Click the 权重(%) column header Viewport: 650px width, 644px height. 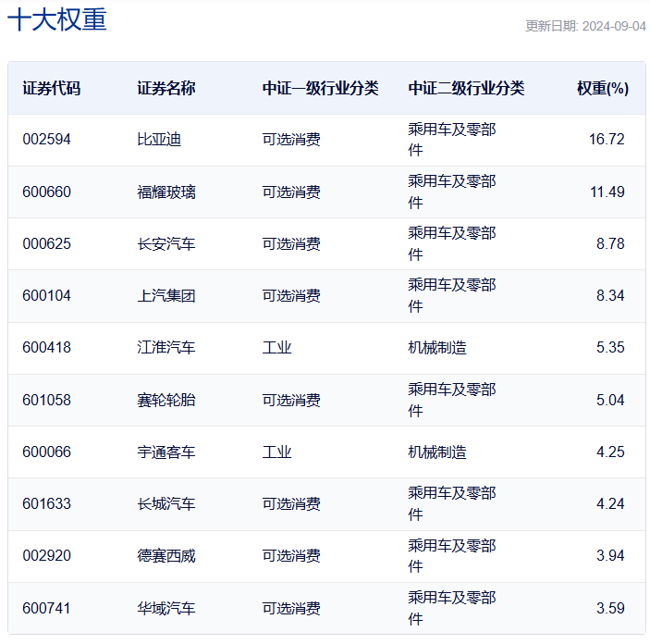click(x=603, y=89)
